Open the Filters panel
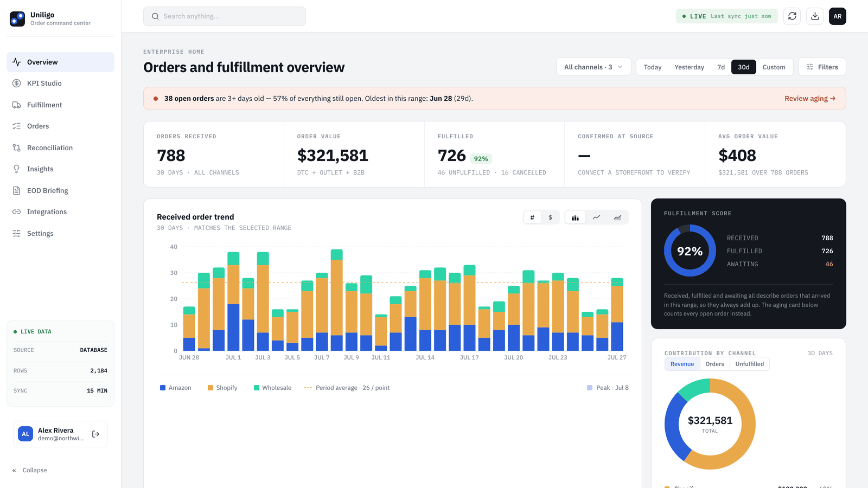 [x=822, y=67]
